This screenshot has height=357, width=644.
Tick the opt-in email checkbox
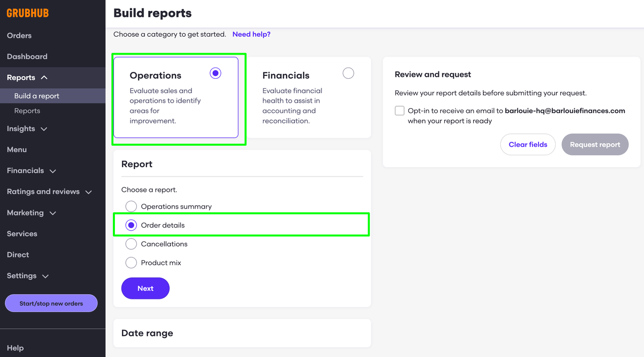(399, 111)
